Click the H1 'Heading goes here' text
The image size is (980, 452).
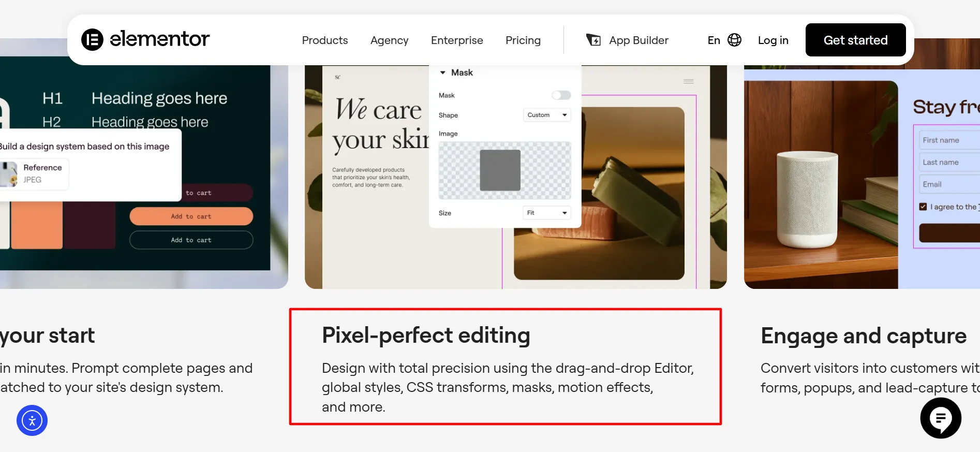(159, 98)
